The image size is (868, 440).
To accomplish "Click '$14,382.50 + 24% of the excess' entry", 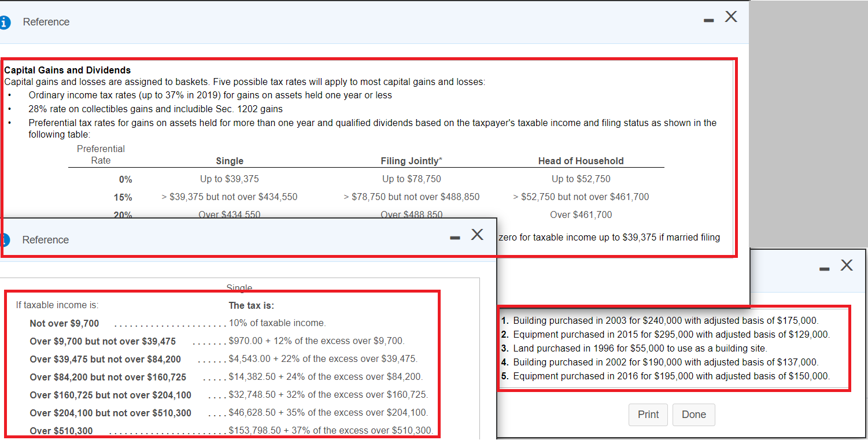I will click(326, 376).
